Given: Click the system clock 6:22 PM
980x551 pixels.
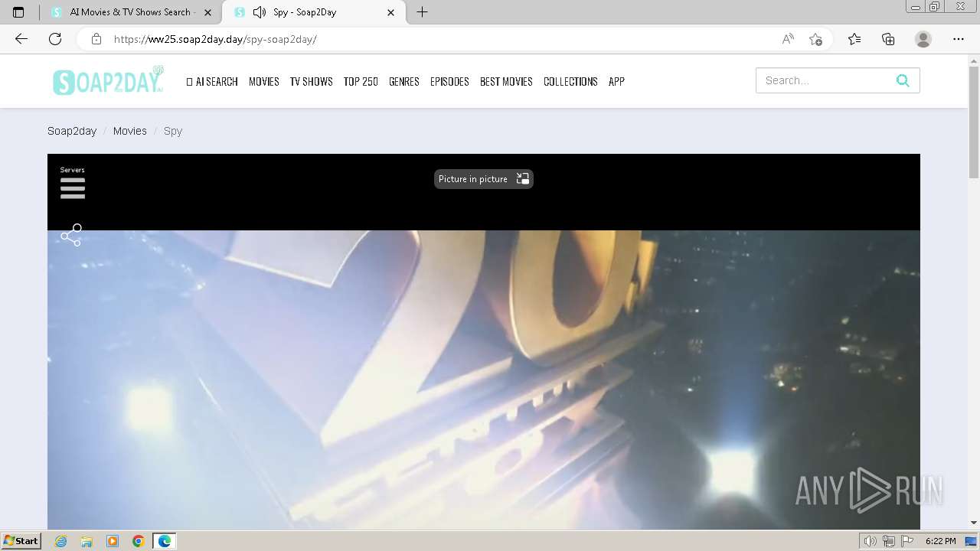Looking at the screenshot, I should [940, 541].
